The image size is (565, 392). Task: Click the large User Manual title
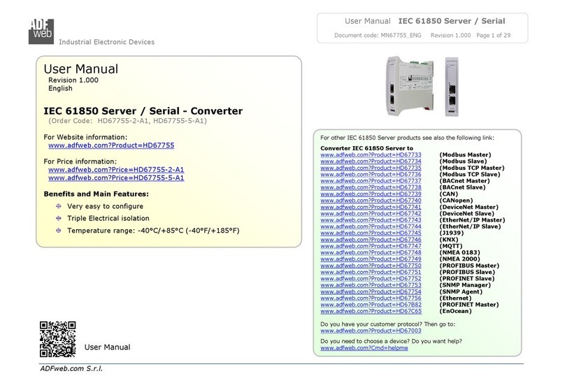pyautogui.click(x=80, y=69)
